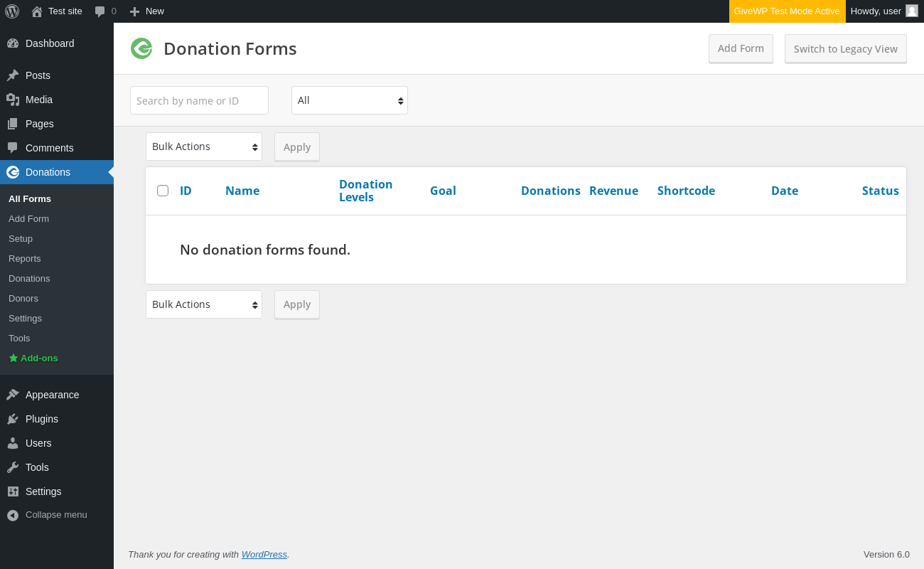The height and width of the screenshot is (569, 924).
Task: Check the select-all forms checkbox
Action: [163, 191]
